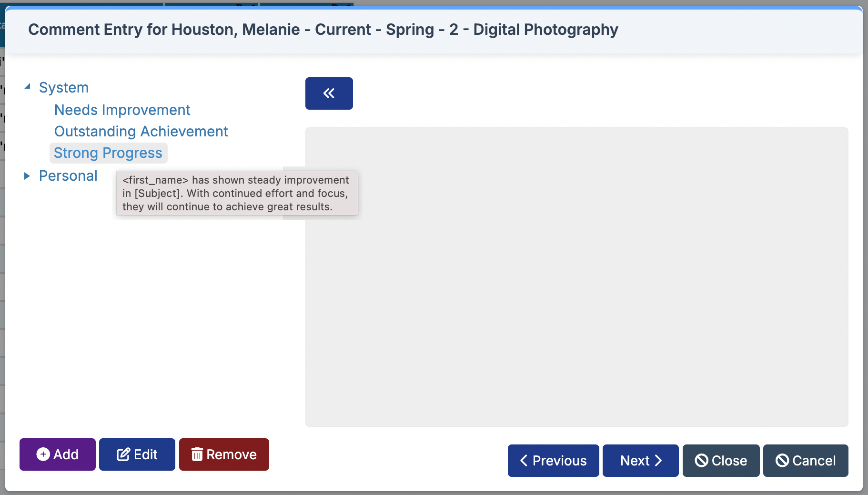The image size is (868, 495).
Task: Click the left chevron on Previous button
Action: pos(524,461)
